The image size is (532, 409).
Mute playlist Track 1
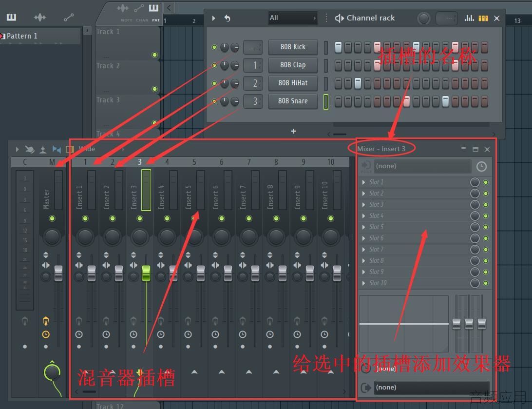click(x=155, y=55)
